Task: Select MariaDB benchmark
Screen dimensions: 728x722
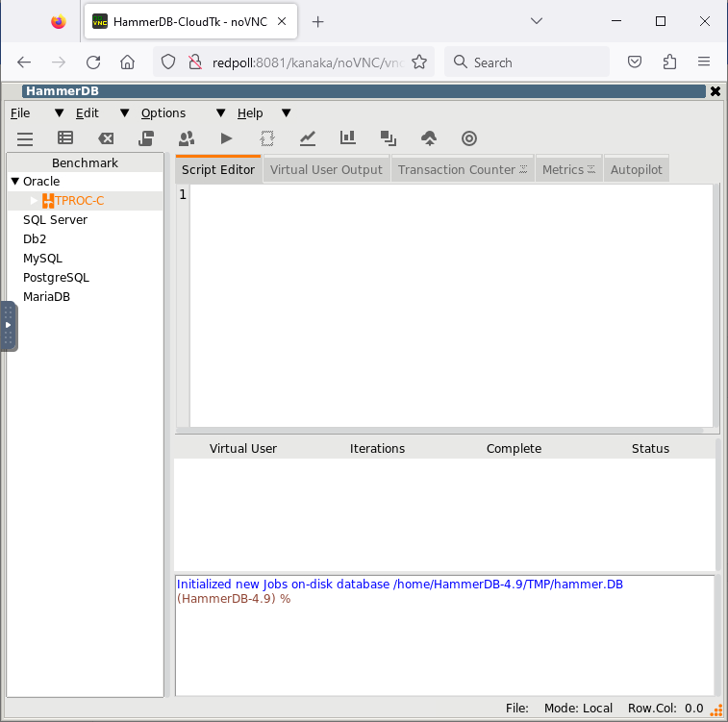Action: coord(46,297)
